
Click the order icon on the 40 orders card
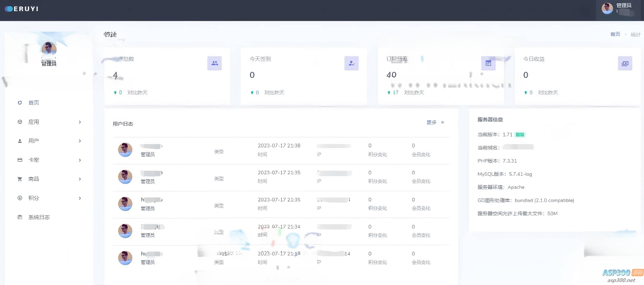pos(488,63)
